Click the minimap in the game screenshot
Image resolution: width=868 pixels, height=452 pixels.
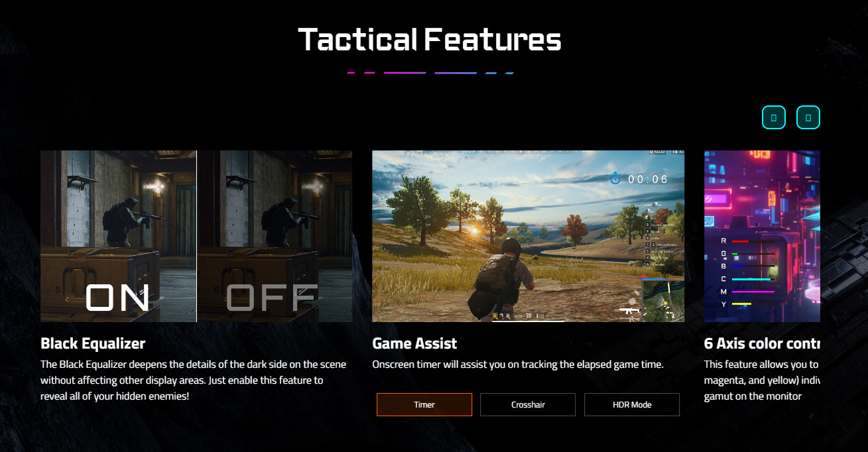tap(663, 300)
